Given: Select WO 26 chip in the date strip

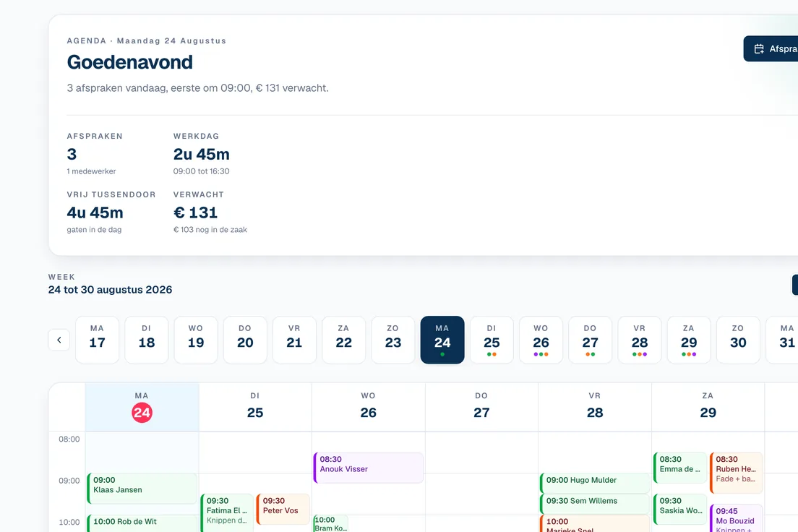Looking at the screenshot, I should point(541,340).
